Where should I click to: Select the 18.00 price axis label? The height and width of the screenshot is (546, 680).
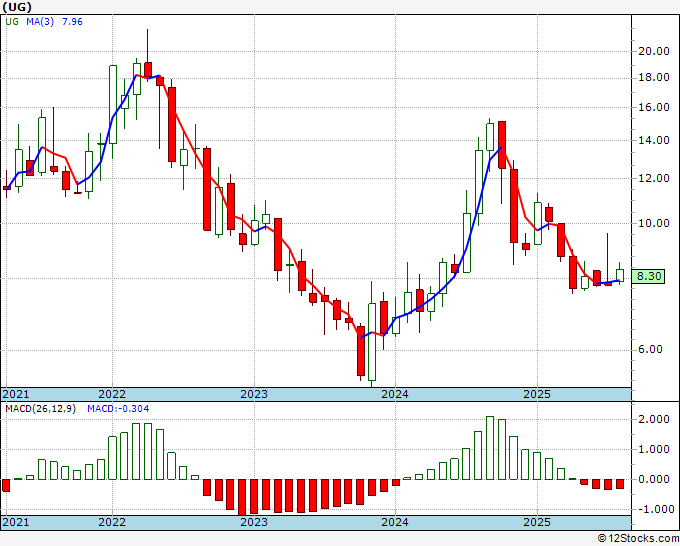(654, 78)
